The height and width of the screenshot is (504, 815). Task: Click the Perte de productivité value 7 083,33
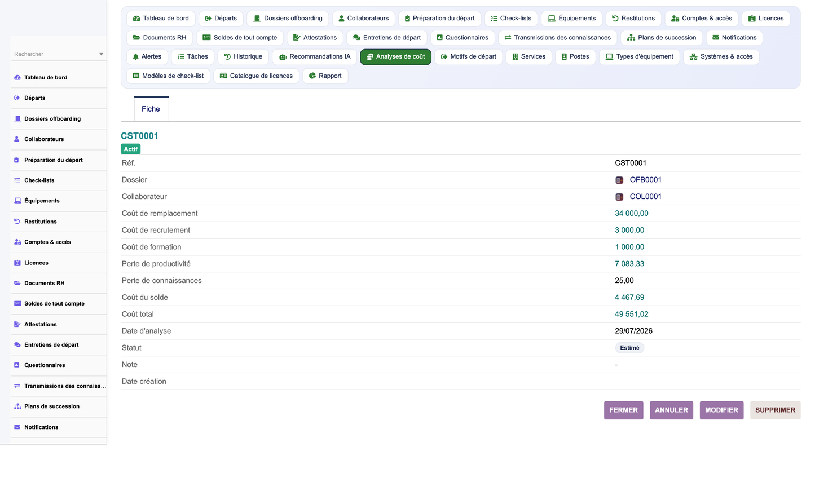(629, 264)
